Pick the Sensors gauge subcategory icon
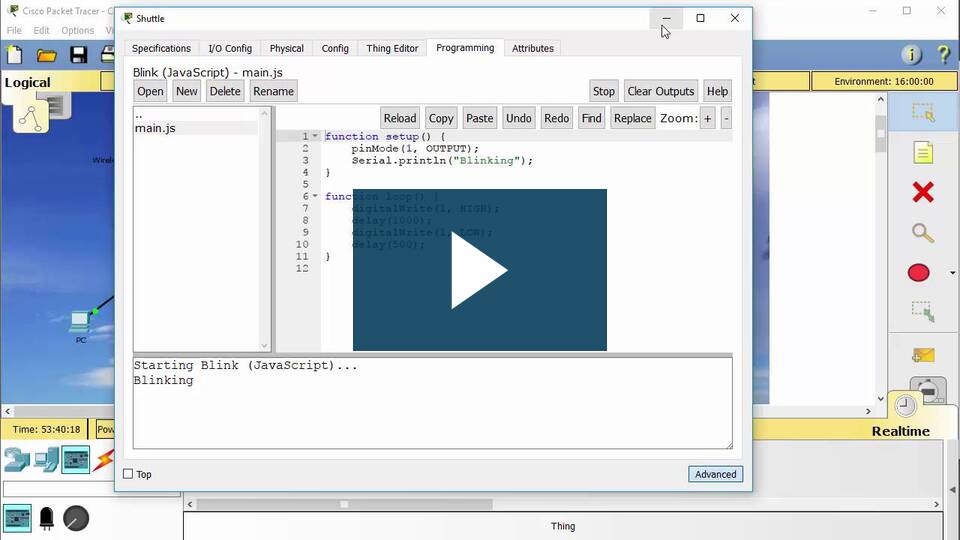This screenshot has height=540, width=960. pyautogui.click(x=76, y=519)
